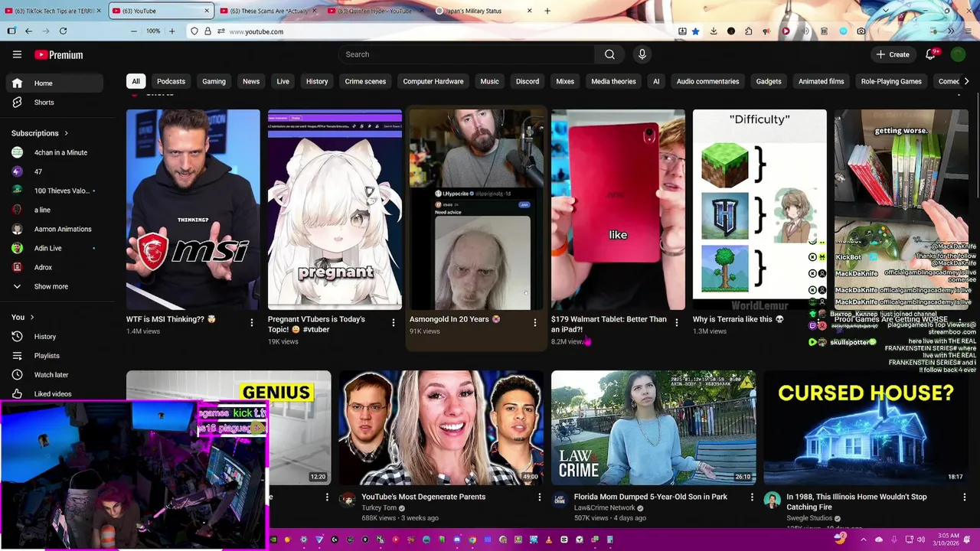Click the youtube.com address bar
This screenshot has width=980, height=551.
(x=444, y=31)
